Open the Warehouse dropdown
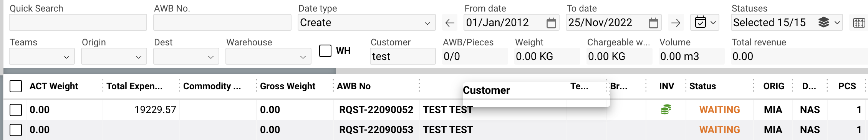The image size is (868, 140). tap(268, 57)
